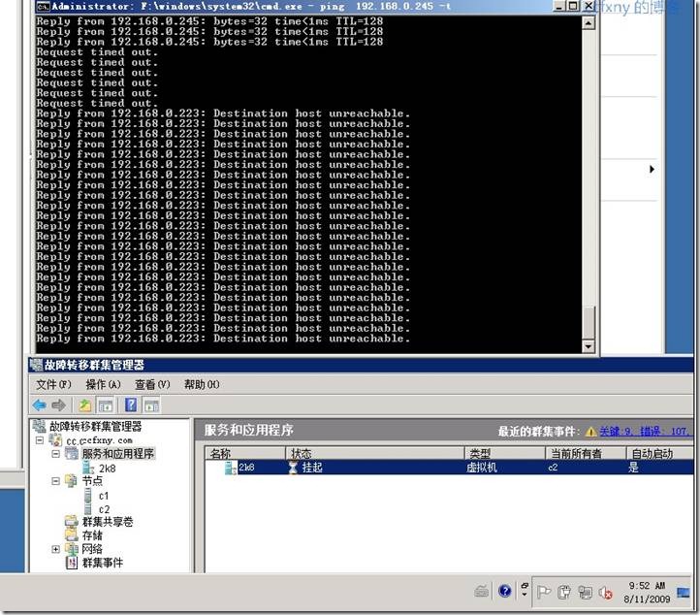700x615 pixels.
Task: Click the warning triangle icon beside recent events
Action: pyautogui.click(x=590, y=432)
